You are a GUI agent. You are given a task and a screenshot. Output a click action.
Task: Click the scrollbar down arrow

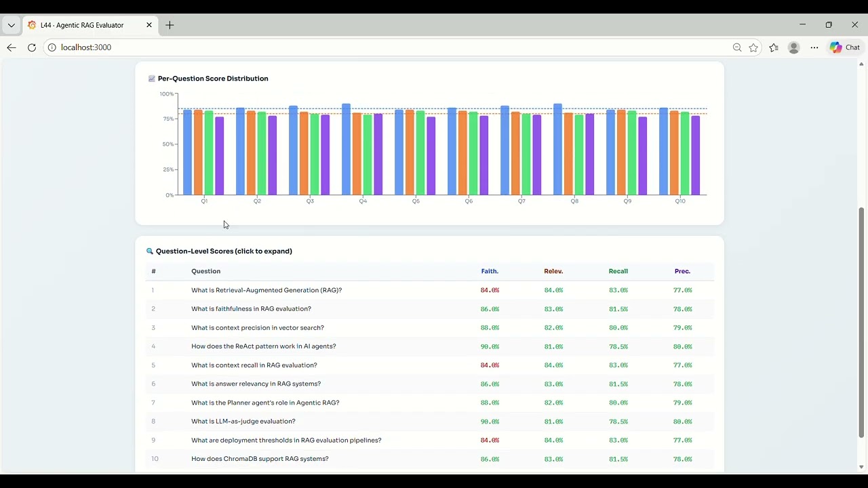tap(861, 467)
